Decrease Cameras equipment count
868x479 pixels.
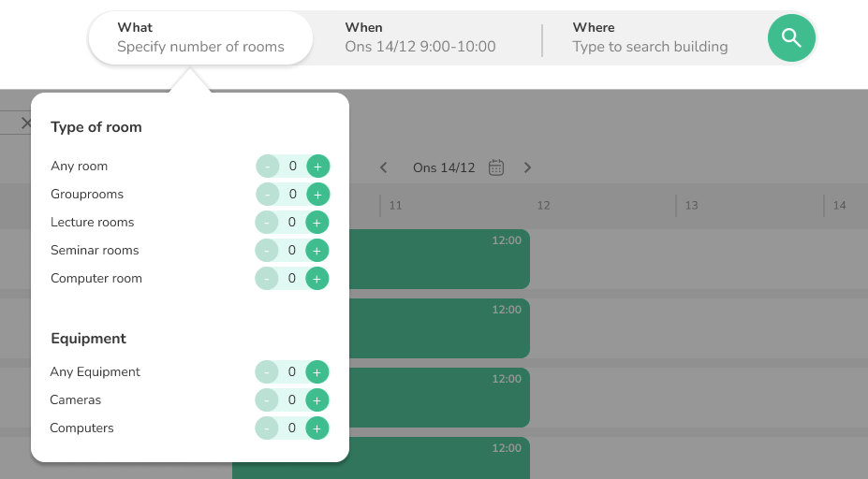[x=267, y=400]
